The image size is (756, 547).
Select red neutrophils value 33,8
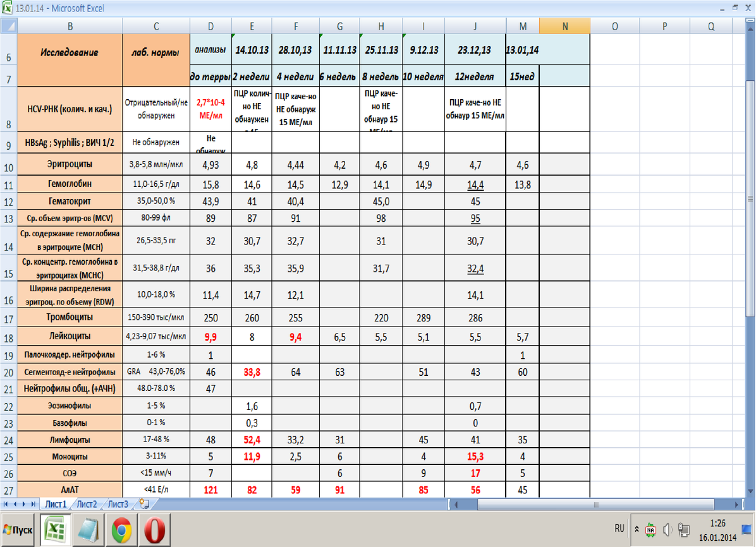coord(252,372)
